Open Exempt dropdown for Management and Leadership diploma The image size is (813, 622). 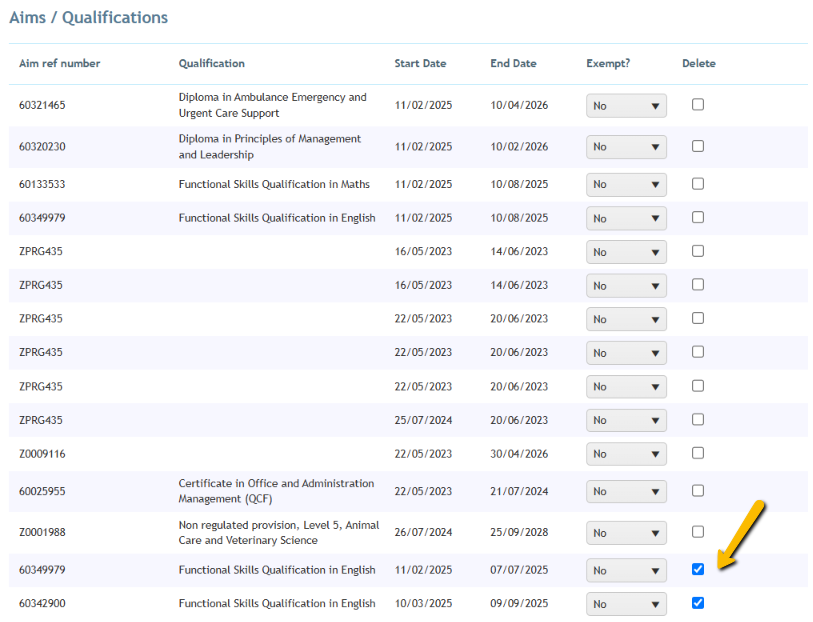pos(626,147)
